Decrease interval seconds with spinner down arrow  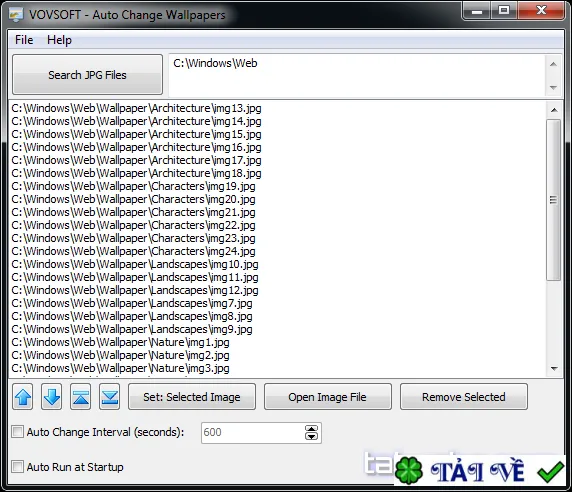[x=311, y=437]
